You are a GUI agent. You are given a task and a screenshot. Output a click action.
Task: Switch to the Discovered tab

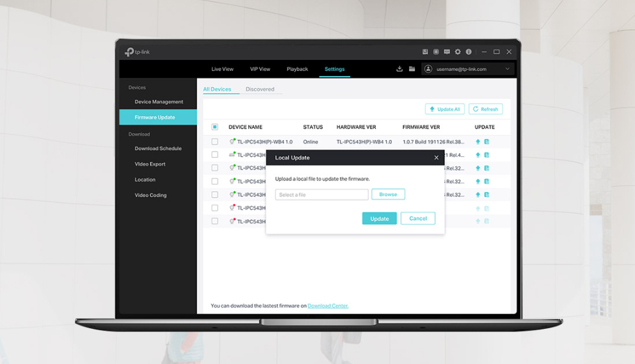point(260,89)
